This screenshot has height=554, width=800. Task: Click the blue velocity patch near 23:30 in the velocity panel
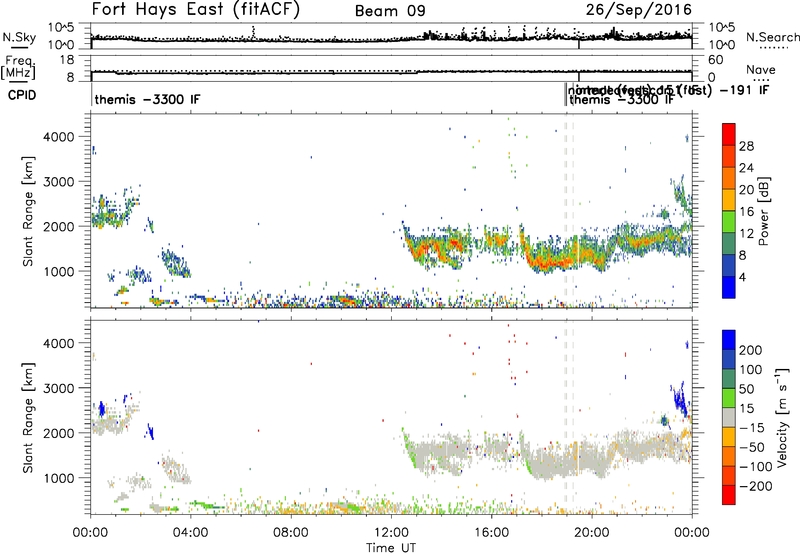click(x=680, y=398)
